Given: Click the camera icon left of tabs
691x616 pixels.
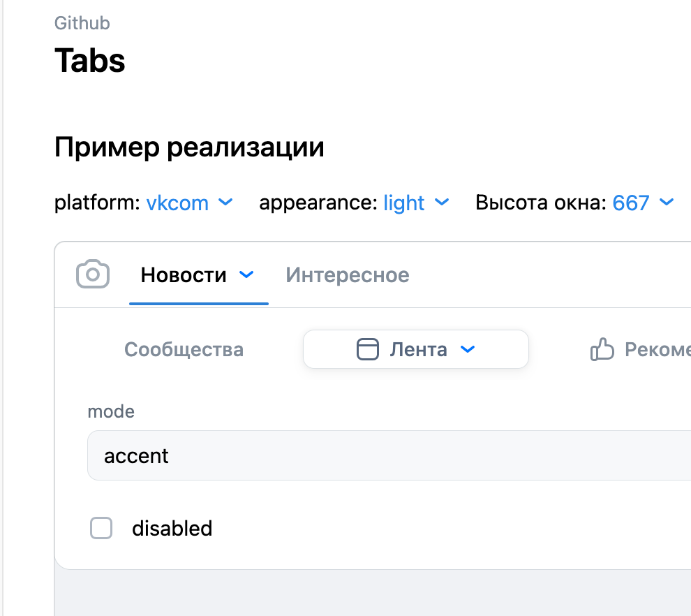Looking at the screenshot, I should [x=93, y=274].
